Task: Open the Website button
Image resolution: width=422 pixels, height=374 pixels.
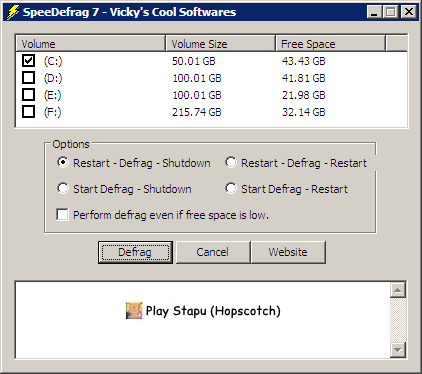Action: coord(288,252)
